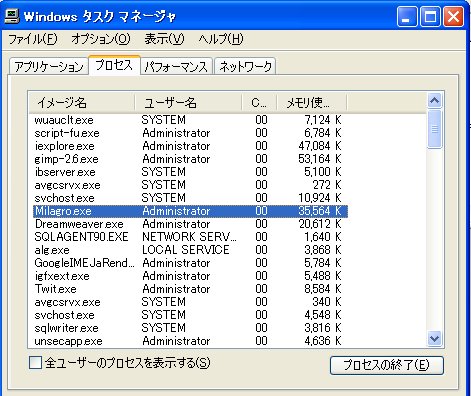Image resolution: width=471 pixels, height=396 pixels.
Task: Click the 20,612 K memory value
Action: pyautogui.click(x=320, y=224)
